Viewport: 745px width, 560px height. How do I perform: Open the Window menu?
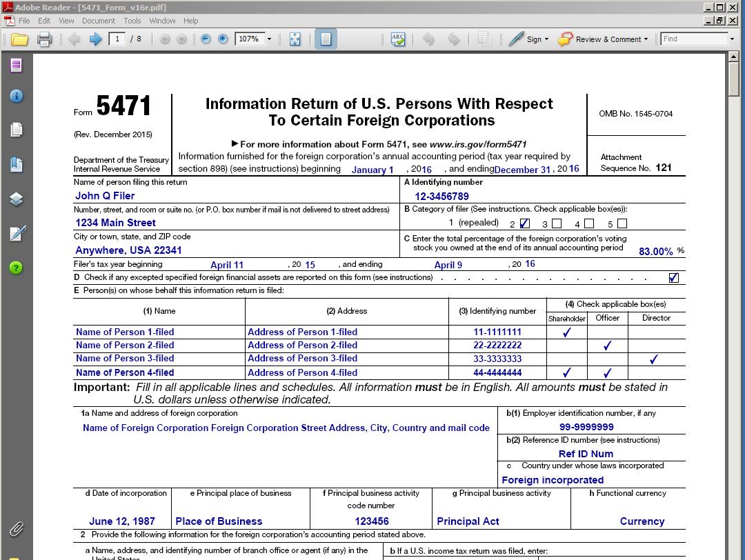tap(163, 21)
